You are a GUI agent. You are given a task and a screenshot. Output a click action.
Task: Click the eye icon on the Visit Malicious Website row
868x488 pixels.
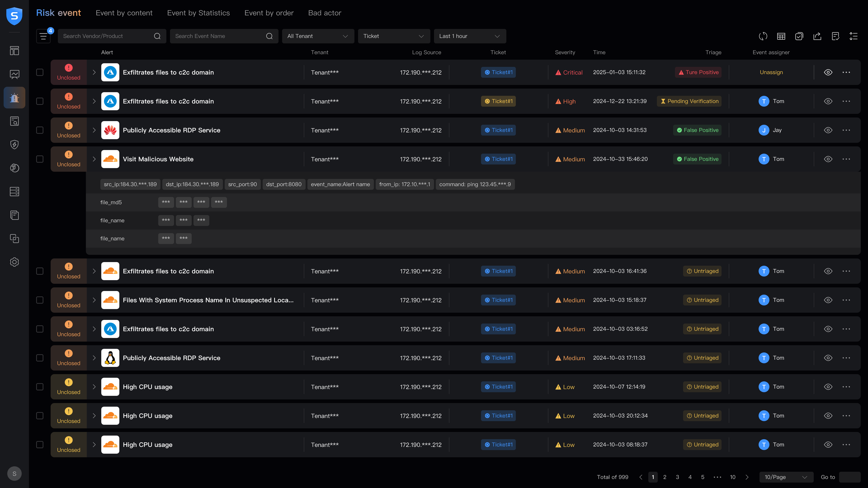click(x=828, y=159)
